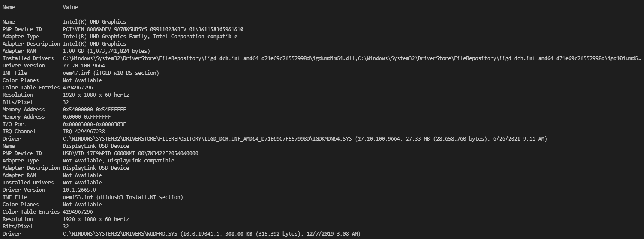This screenshot has height=239, width=644.
Task: Click the first Color Table Entries label
Action: coord(31,87)
